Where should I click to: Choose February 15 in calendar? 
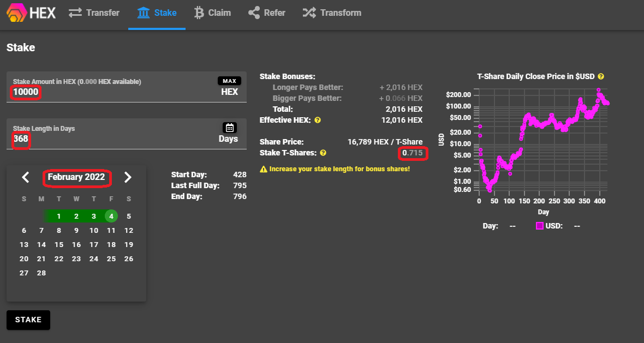coord(59,244)
